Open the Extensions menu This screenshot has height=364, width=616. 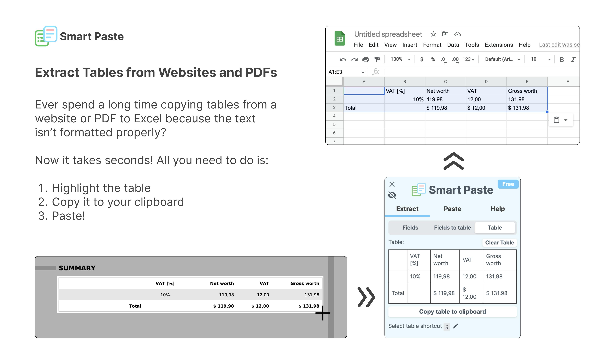(x=499, y=45)
